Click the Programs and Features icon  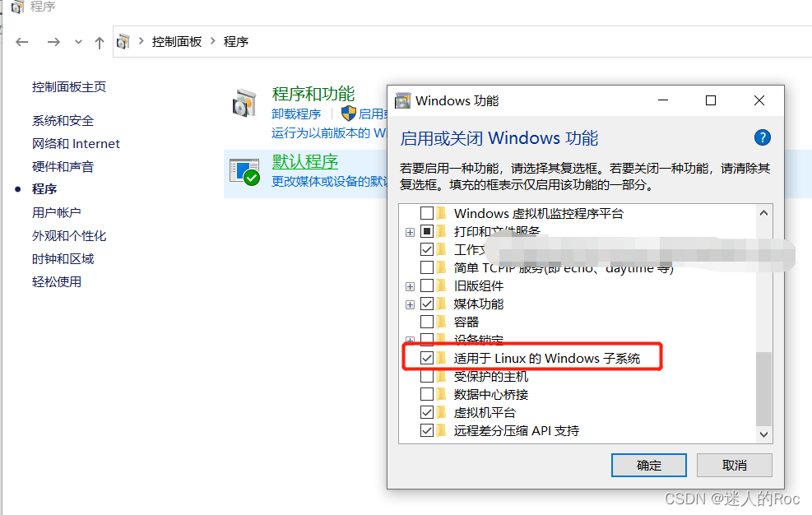coord(244,103)
